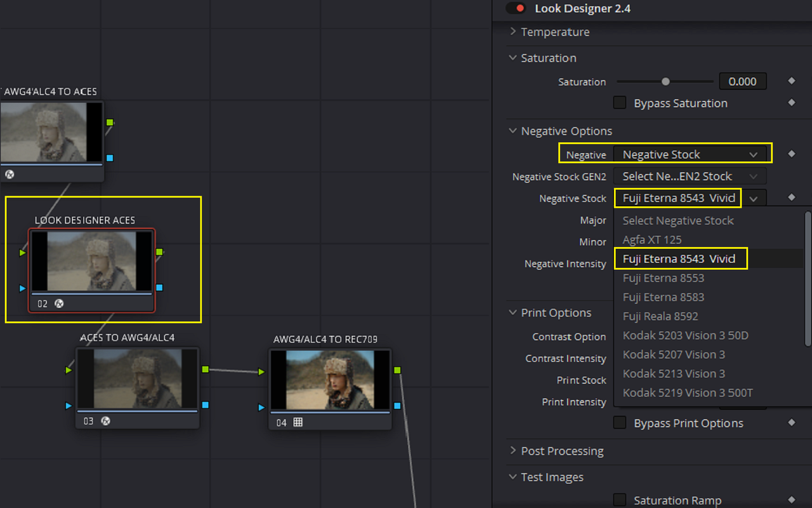Toggle the Look Designer 2.4 effect off

pos(515,9)
